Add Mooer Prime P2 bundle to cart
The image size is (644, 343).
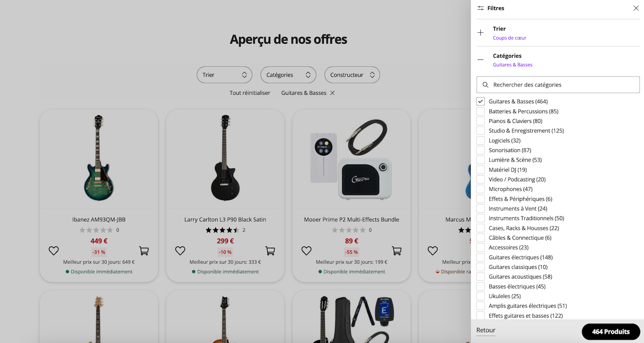[397, 251]
